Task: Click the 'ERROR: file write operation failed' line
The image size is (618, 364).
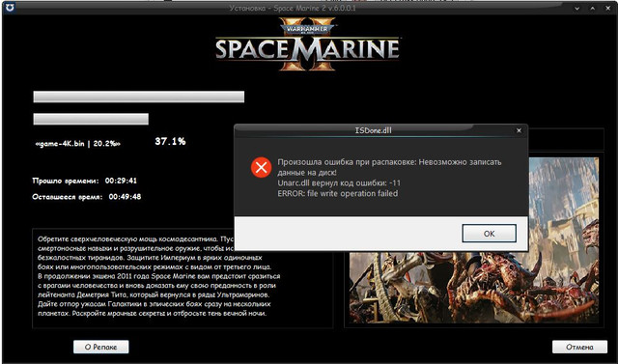Action: pyautogui.click(x=338, y=193)
